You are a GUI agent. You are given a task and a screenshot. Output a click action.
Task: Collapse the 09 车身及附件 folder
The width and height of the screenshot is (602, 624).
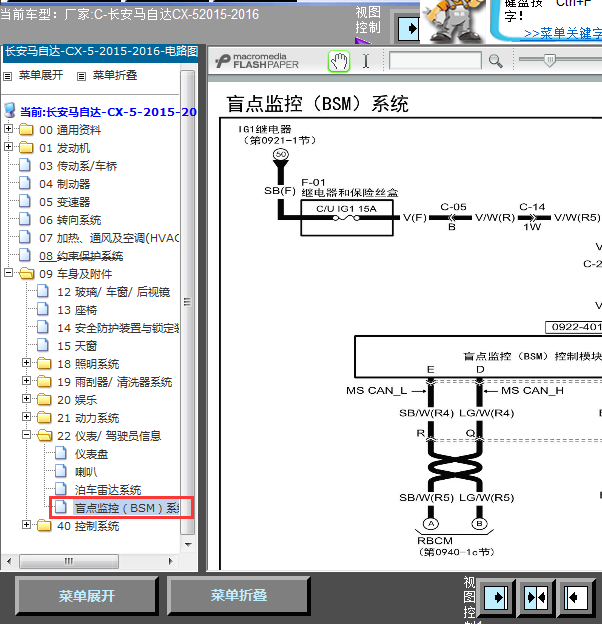coord(8,273)
